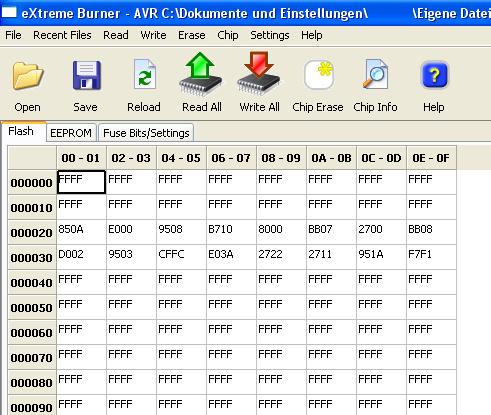
Task: Click cell with value 9503
Action: click(x=131, y=257)
